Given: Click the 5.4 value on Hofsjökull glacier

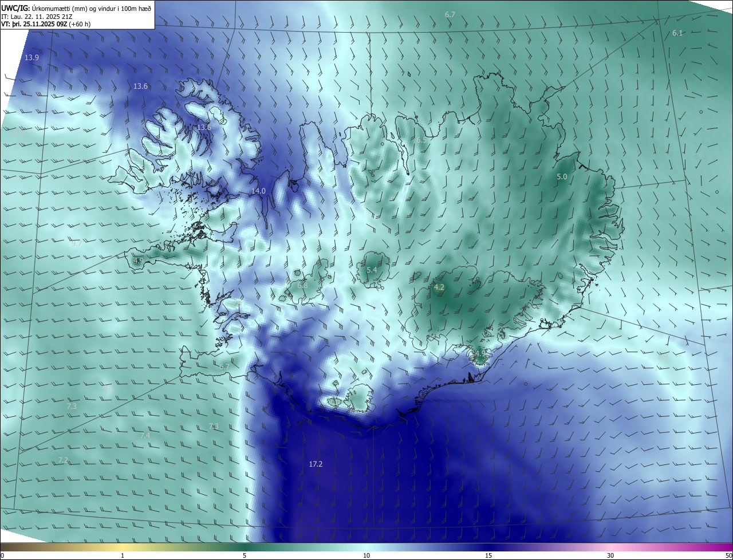Looking at the screenshot, I should [x=372, y=270].
